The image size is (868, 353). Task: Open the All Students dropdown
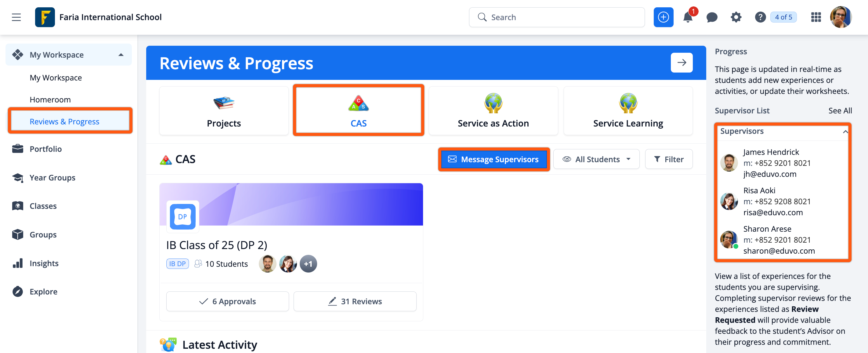(x=596, y=159)
